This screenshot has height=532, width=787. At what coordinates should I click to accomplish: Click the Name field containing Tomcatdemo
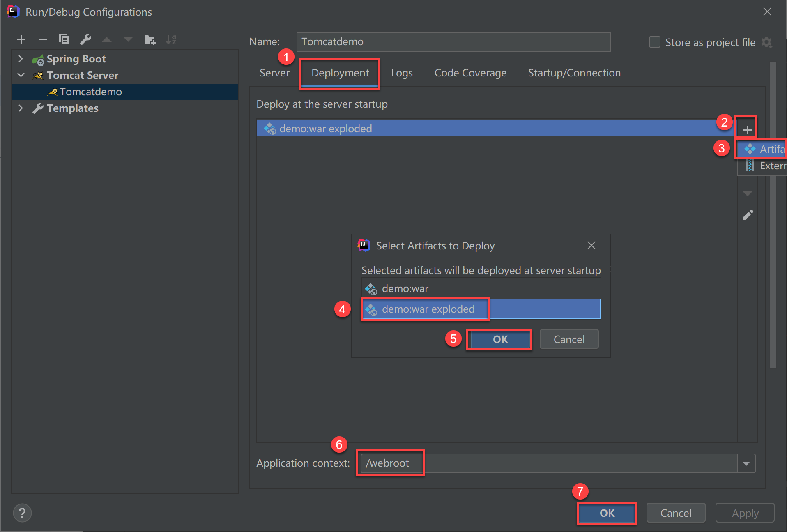(453, 42)
